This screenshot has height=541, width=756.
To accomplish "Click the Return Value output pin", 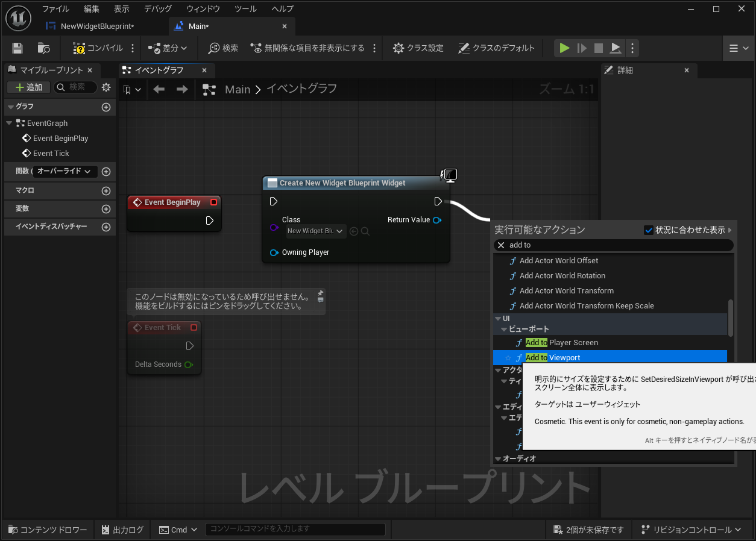I will pos(437,220).
